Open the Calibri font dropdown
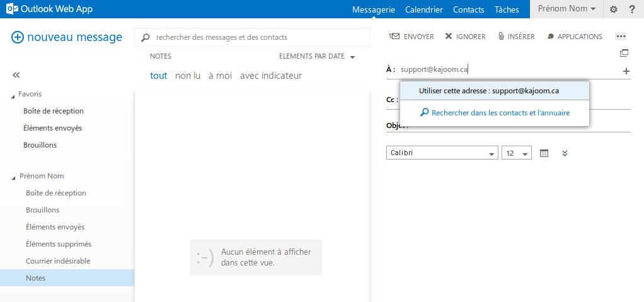 (x=442, y=153)
